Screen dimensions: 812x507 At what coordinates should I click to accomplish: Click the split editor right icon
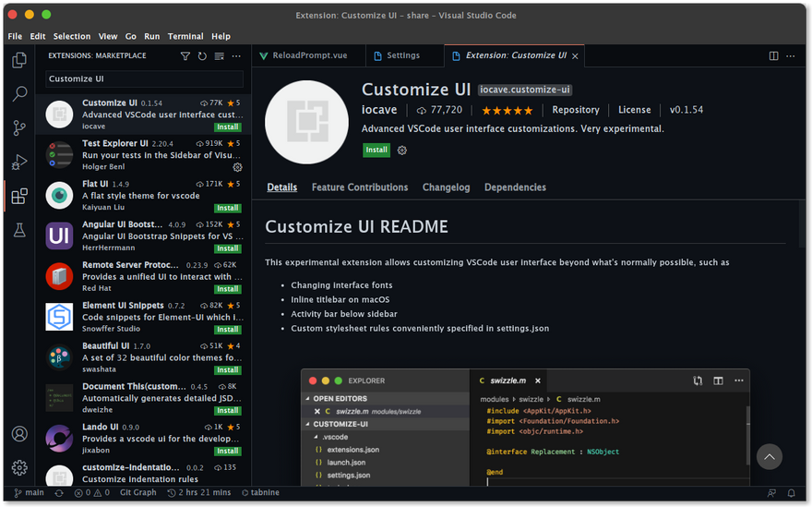[773, 55]
